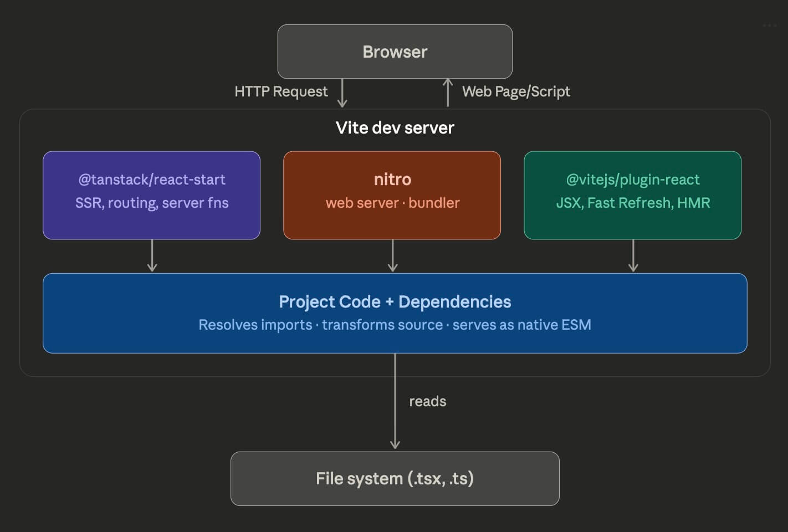Toggle the Web Page/Script arrow

point(447,92)
